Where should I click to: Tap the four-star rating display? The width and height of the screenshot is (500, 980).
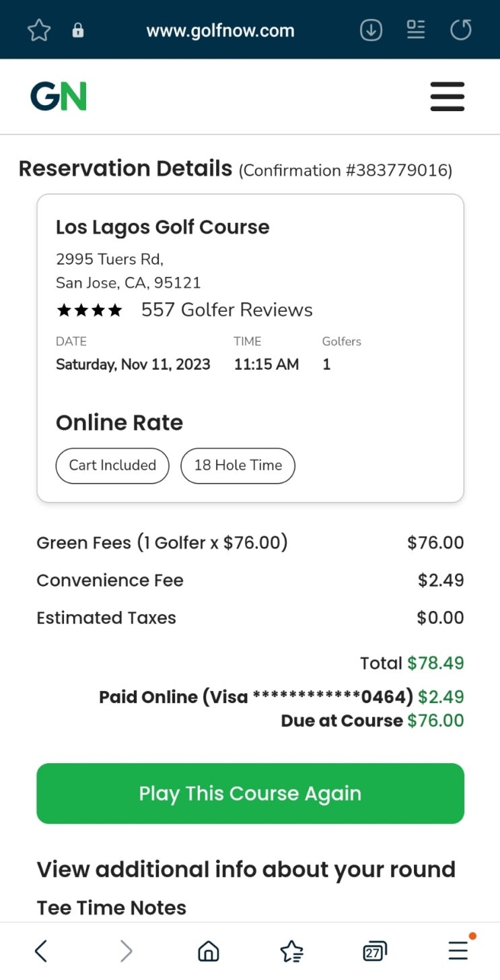(x=90, y=311)
